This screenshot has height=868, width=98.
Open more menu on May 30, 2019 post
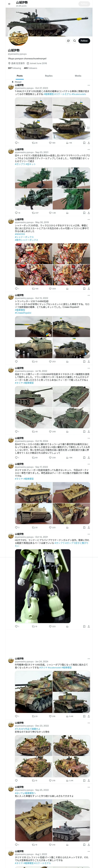pos(89,219)
